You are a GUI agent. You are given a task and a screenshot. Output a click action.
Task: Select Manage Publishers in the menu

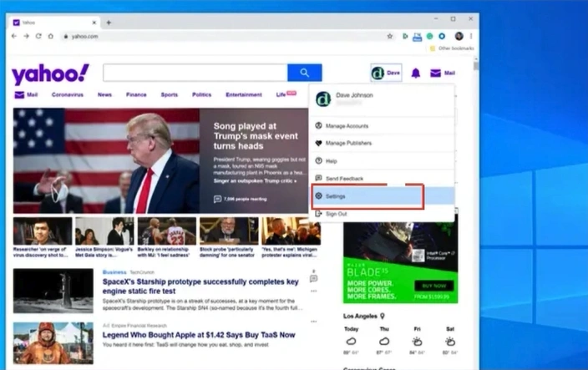(x=382, y=143)
